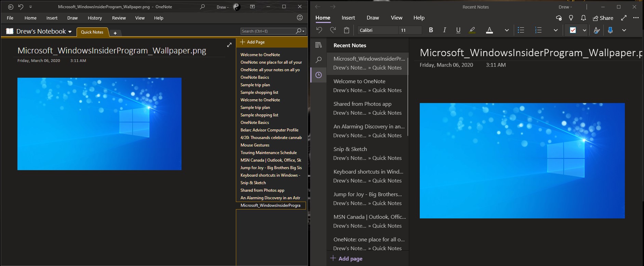Image resolution: width=644 pixels, height=266 pixels.
Task: Open the tags dropdown arrow
Action: 585,30
